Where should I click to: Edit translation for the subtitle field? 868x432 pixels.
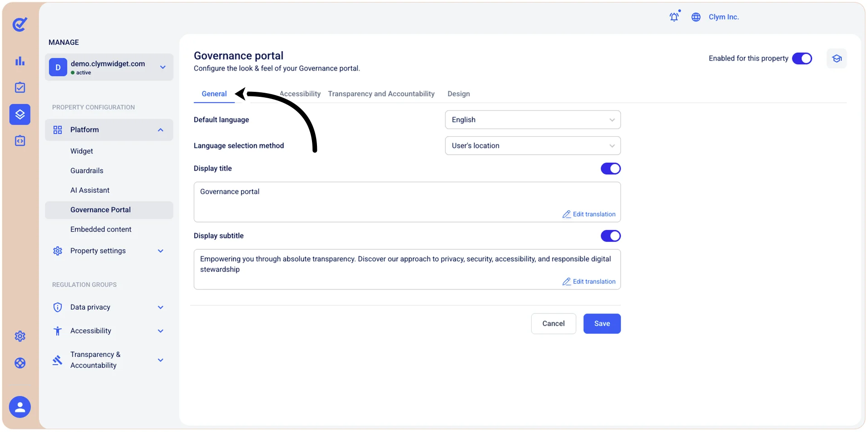coord(589,282)
